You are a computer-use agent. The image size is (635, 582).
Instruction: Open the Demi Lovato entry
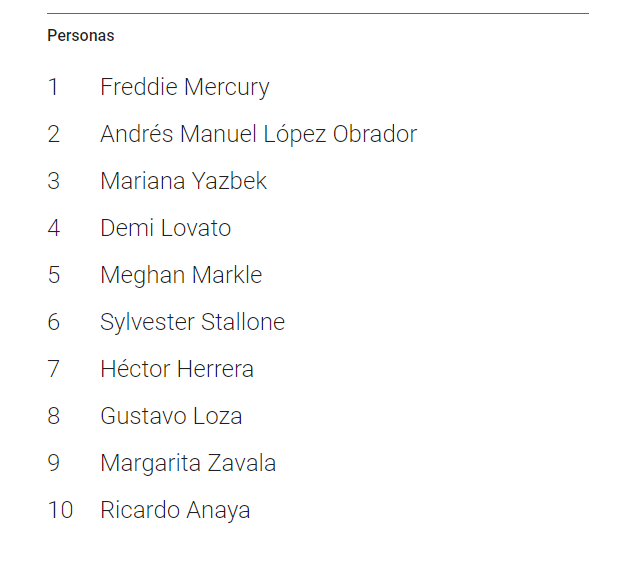click(166, 228)
